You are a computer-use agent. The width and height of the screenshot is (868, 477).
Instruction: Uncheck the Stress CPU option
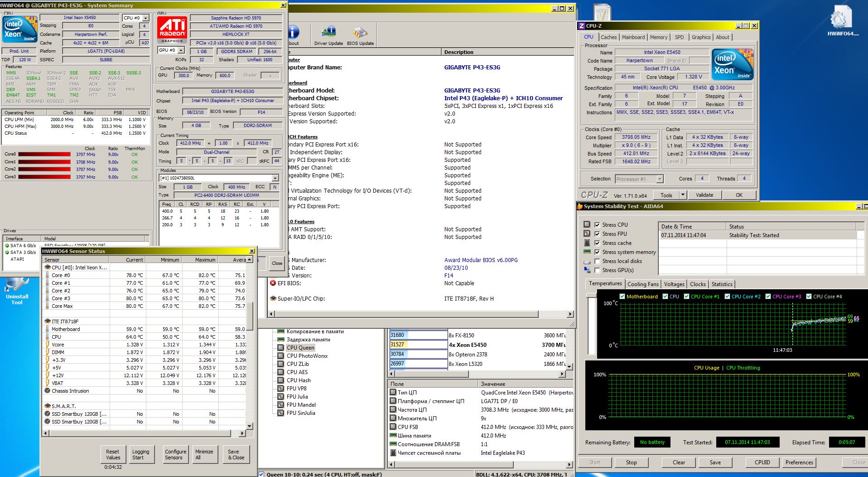(x=597, y=225)
